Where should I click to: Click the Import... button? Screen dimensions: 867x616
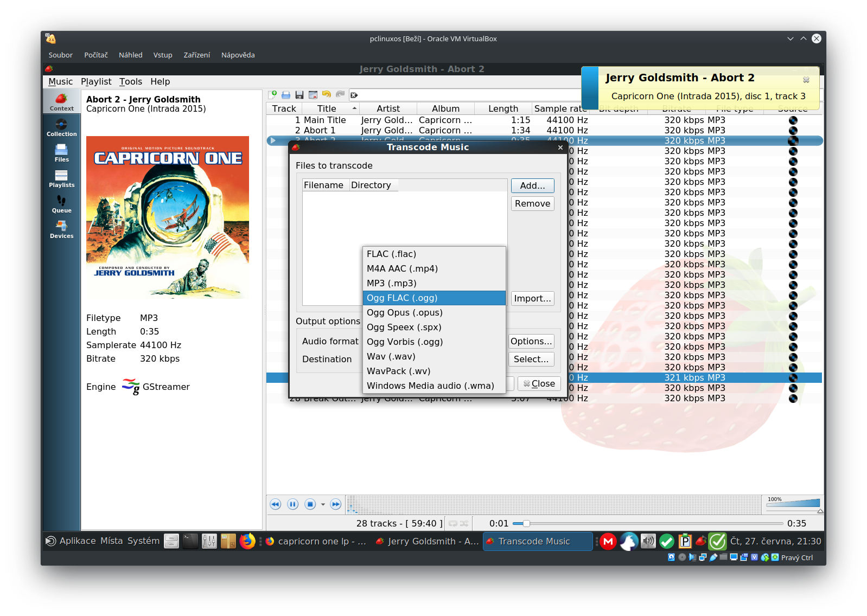click(x=532, y=299)
